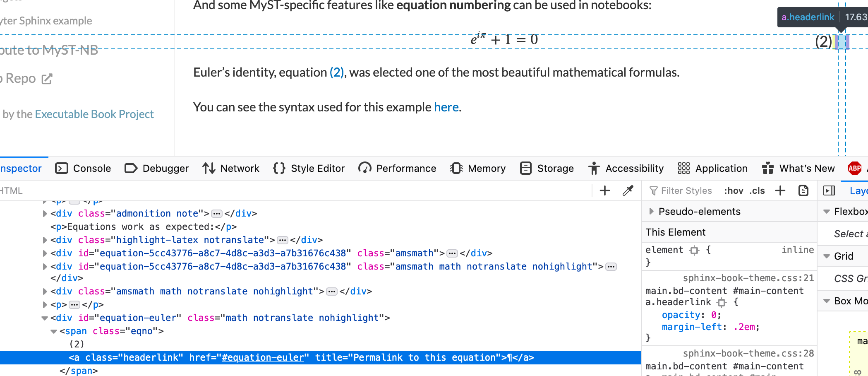868x376 pixels.
Task: Toggle print media simulation icon
Action: (803, 190)
